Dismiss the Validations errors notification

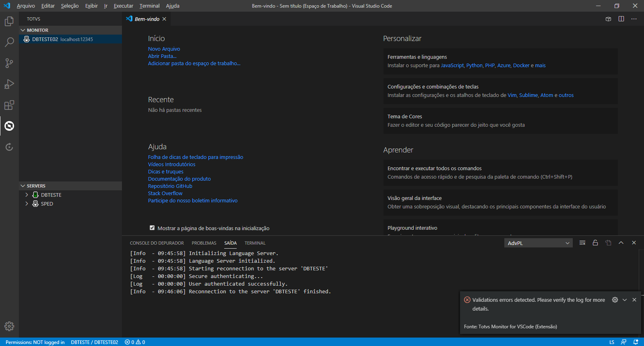click(x=634, y=300)
